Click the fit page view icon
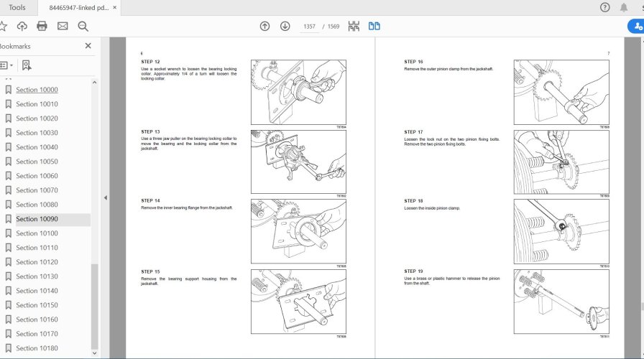644x359 pixels. [354, 27]
